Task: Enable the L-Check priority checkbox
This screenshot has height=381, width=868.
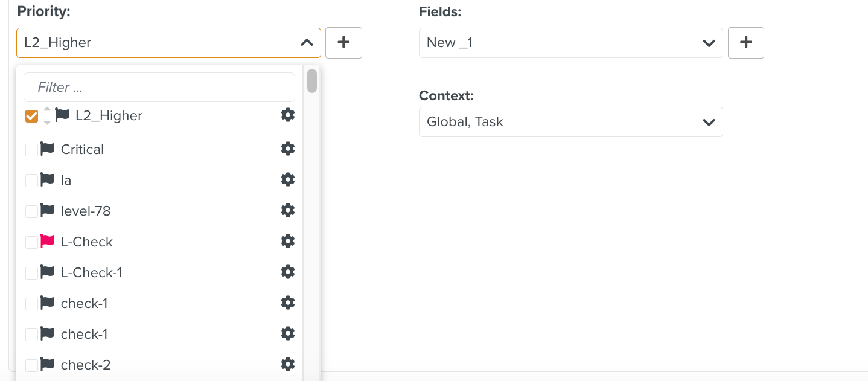Action: [x=31, y=242]
